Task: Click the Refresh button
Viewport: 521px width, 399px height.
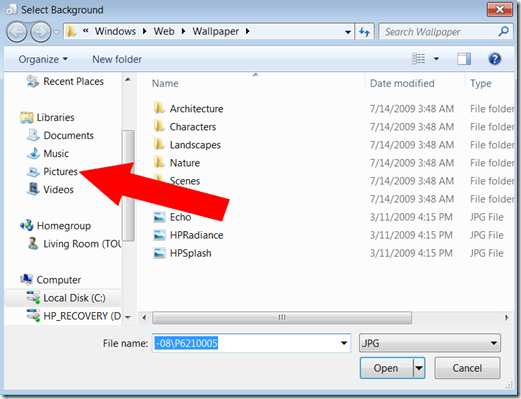Action: [364, 32]
